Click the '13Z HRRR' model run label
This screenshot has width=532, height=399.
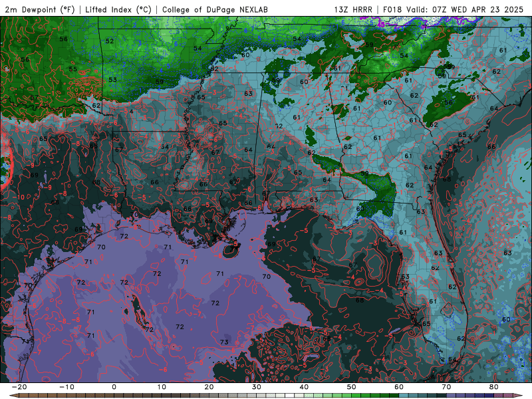pos(353,9)
